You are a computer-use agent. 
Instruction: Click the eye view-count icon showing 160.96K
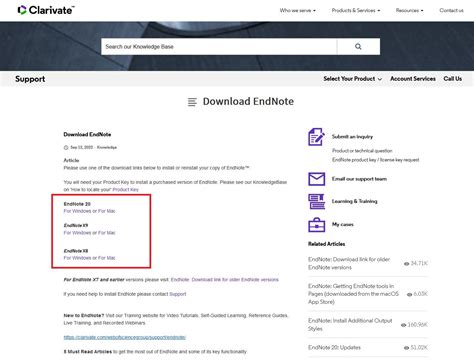click(403, 325)
